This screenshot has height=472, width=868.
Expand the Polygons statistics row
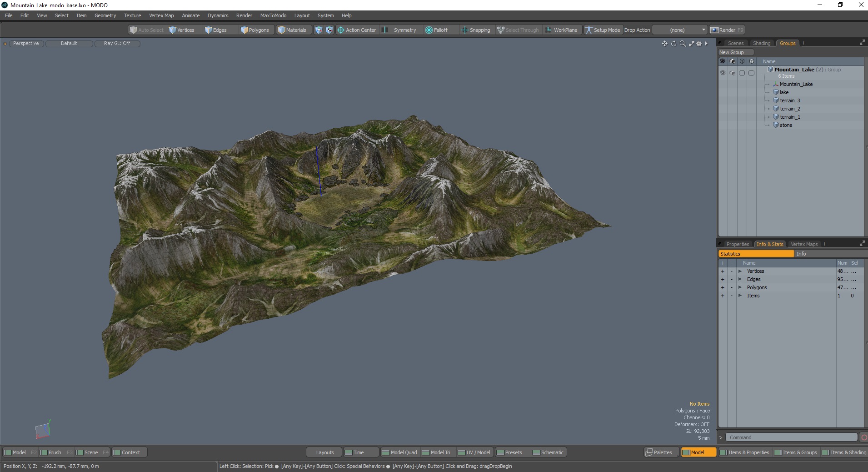point(740,287)
